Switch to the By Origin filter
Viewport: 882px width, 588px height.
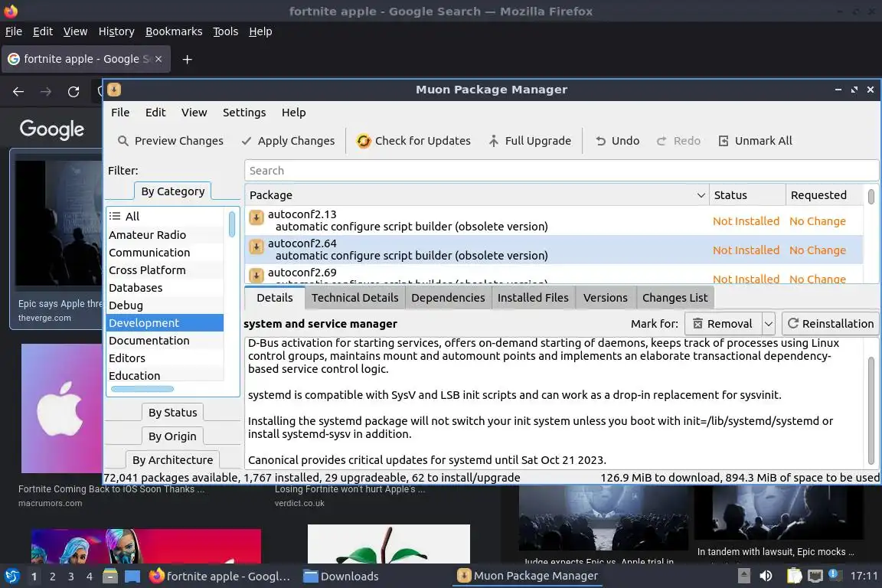click(173, 436)
